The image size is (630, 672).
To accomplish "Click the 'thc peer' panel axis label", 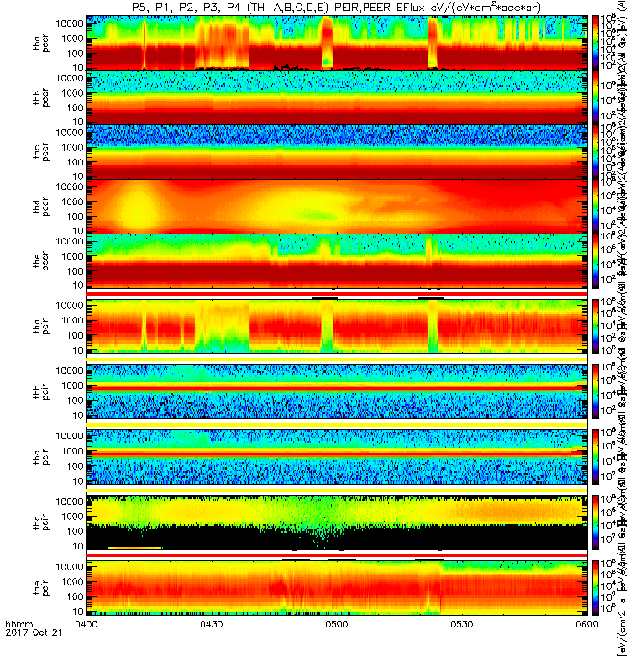I will 41,152.
